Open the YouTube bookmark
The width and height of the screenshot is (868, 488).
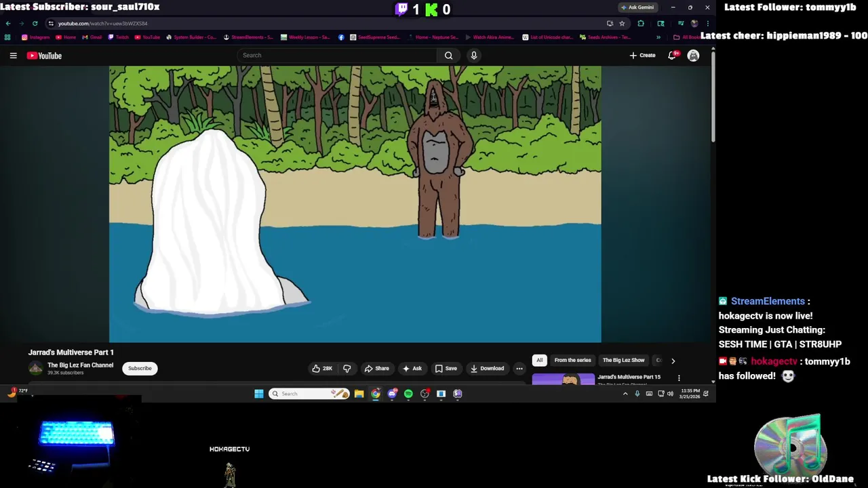coord(147,37)
